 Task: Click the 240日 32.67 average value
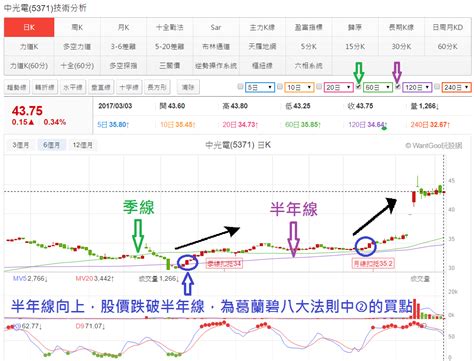[430, 125]
